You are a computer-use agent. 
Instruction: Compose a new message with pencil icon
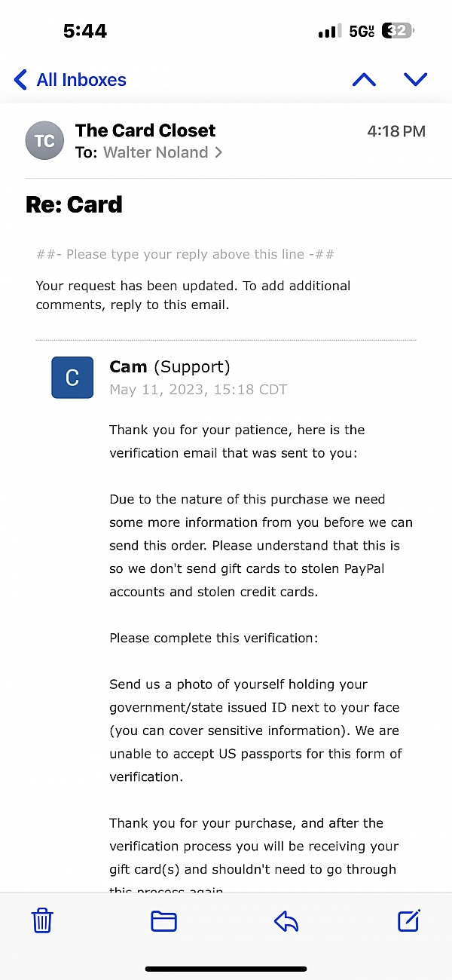coord(408,920)
